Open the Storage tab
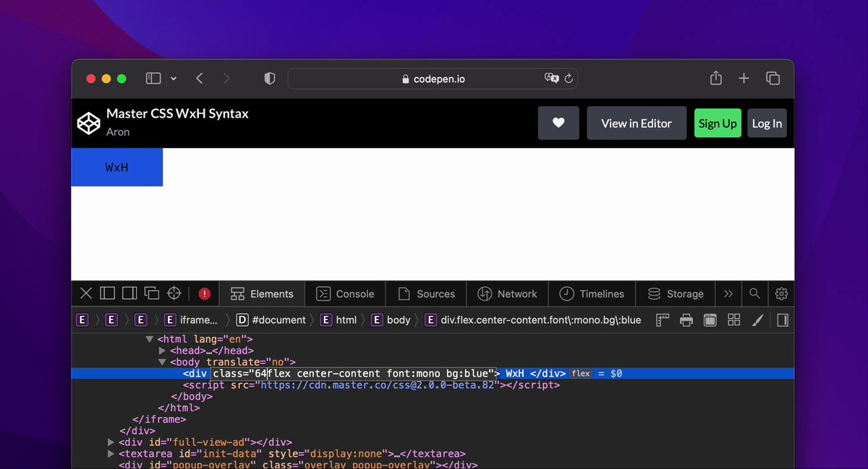The width and height of the screenshot is (868, 469). 675,294
